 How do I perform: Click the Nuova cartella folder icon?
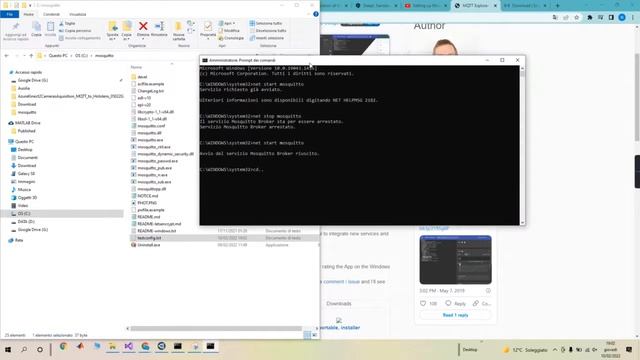point(178,27)
